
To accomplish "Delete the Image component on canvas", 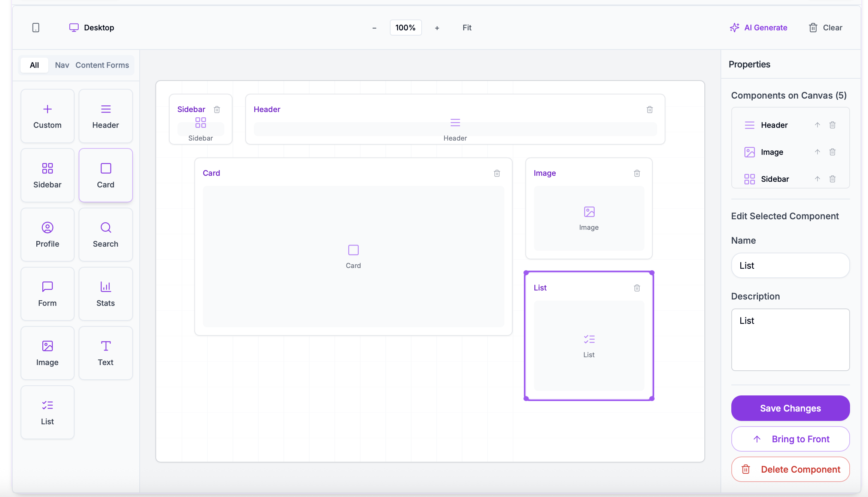I will [x=637, y=173].
